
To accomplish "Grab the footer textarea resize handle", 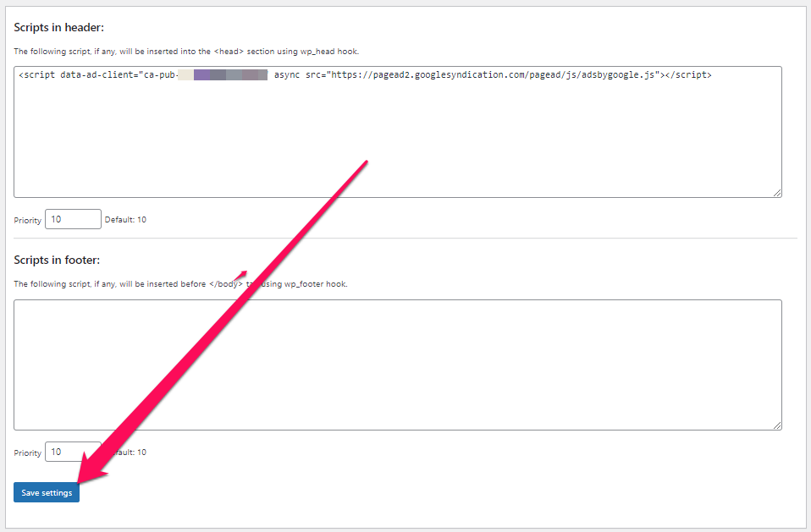I will pyautogui.click(x=777, y=425).
